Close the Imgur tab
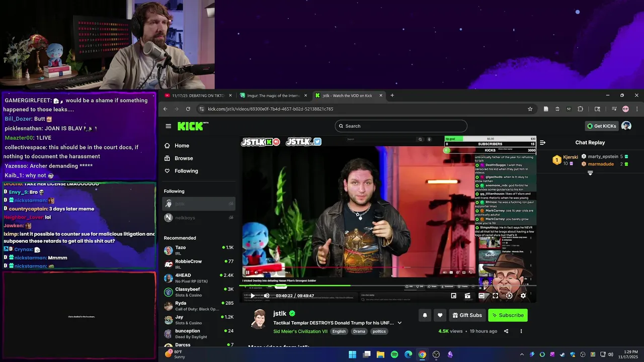 [x=305, y=96]
